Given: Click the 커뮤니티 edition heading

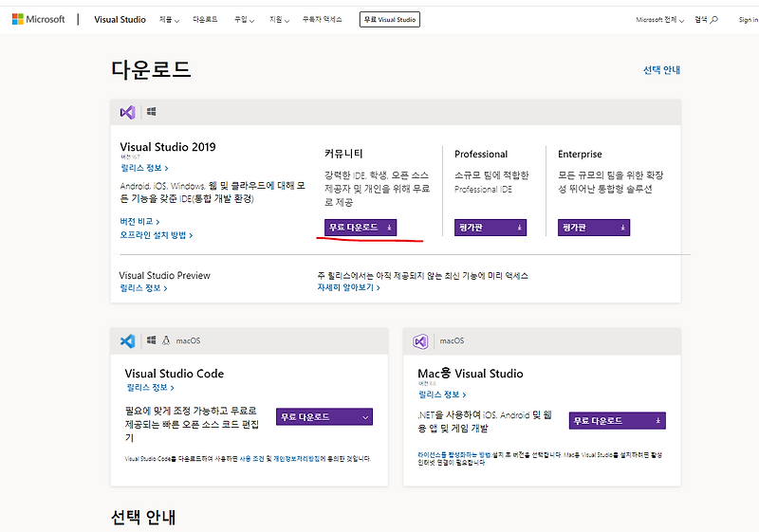Looking at the screenshot, I should pos(343,154).
